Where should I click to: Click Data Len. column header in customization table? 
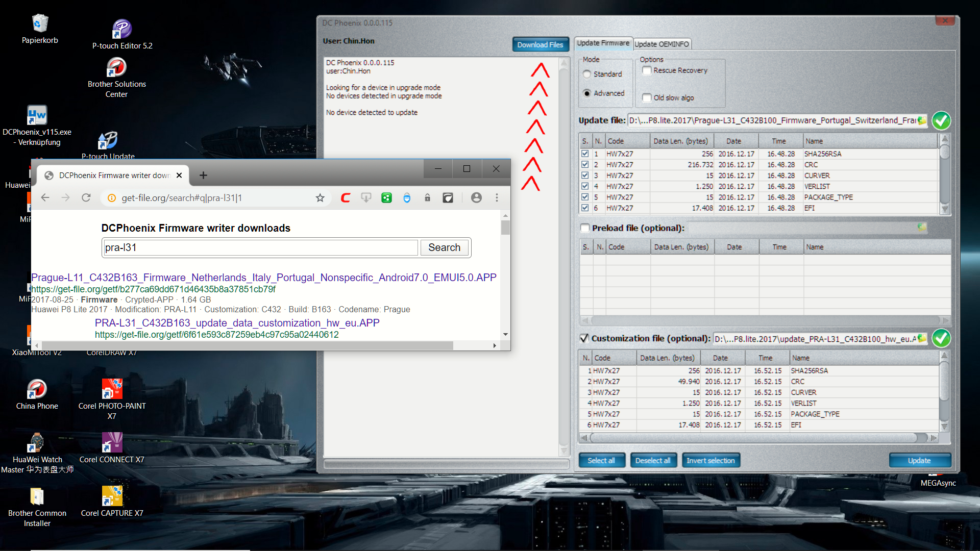point(669,358)
